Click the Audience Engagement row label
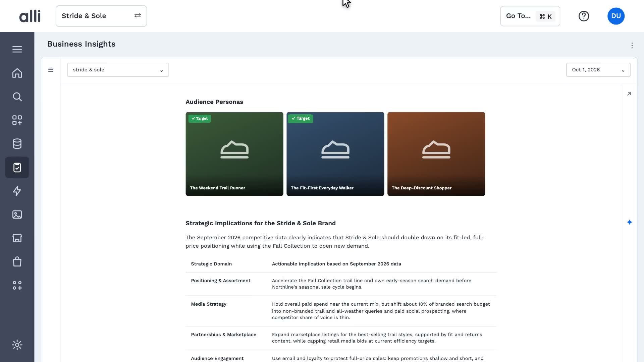 coord(217,358)
